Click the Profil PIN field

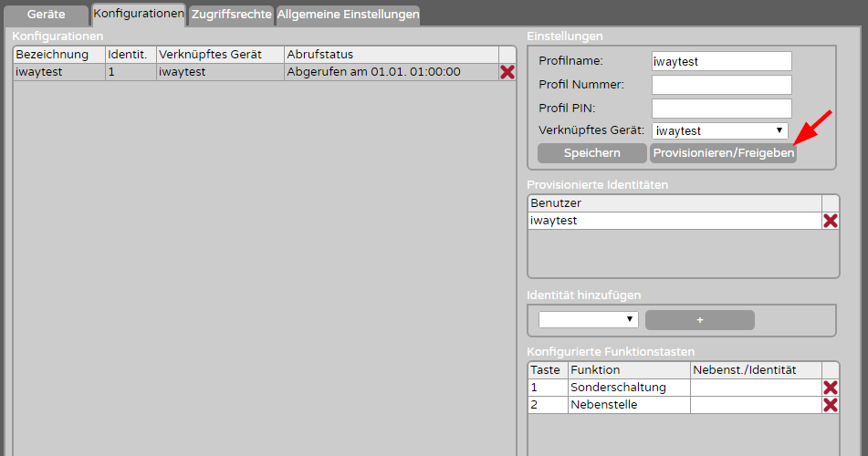click(x=722, y=109)
